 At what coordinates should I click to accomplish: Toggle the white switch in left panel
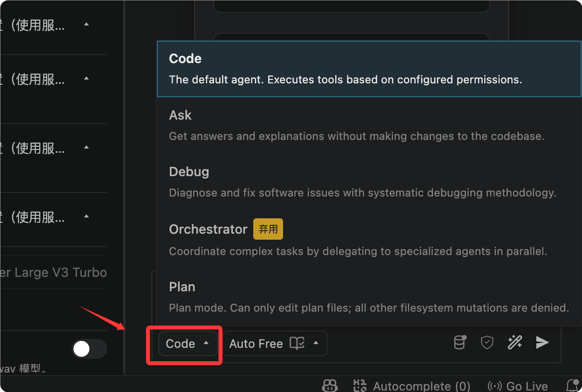[x=89, y=349]
